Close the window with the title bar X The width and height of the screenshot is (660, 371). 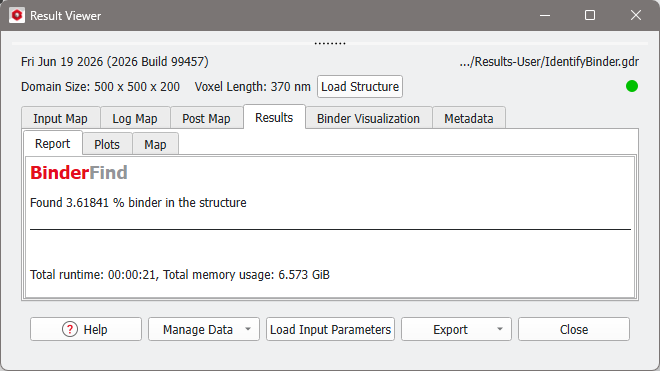[x=636, y=16]
